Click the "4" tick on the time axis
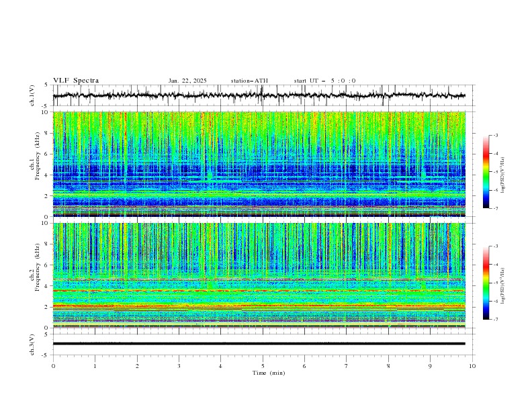The width and height of the screenshot is (532, 411). tap(220, 366)
